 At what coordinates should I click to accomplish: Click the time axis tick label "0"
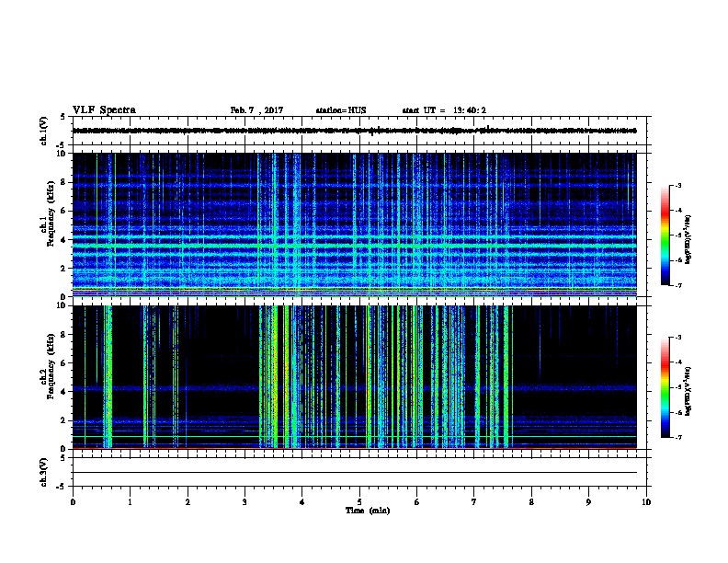click(73, 502)
